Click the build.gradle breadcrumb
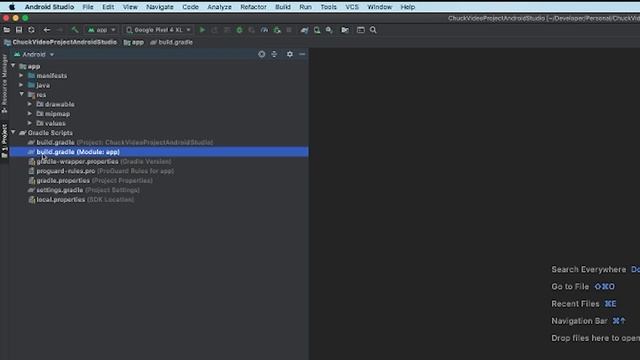The height and width of the screenshot is (360, 640). [x=171, y=42]
